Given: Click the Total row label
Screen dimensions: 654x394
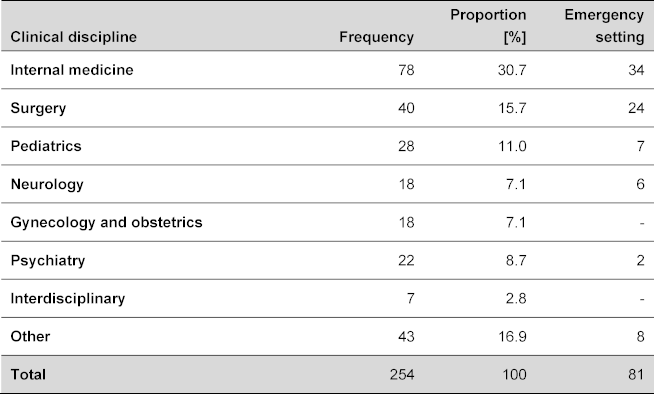Looking at the screenshot, I should (28, 374).
